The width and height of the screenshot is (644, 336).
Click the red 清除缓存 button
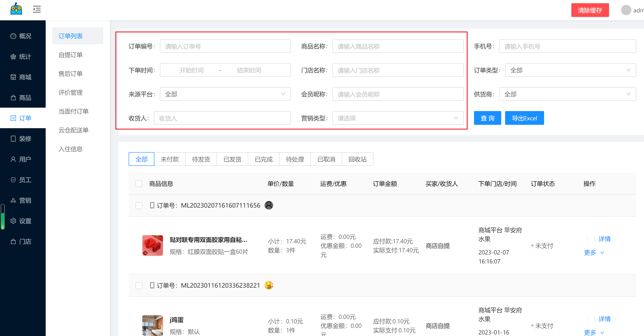(590, 10)
